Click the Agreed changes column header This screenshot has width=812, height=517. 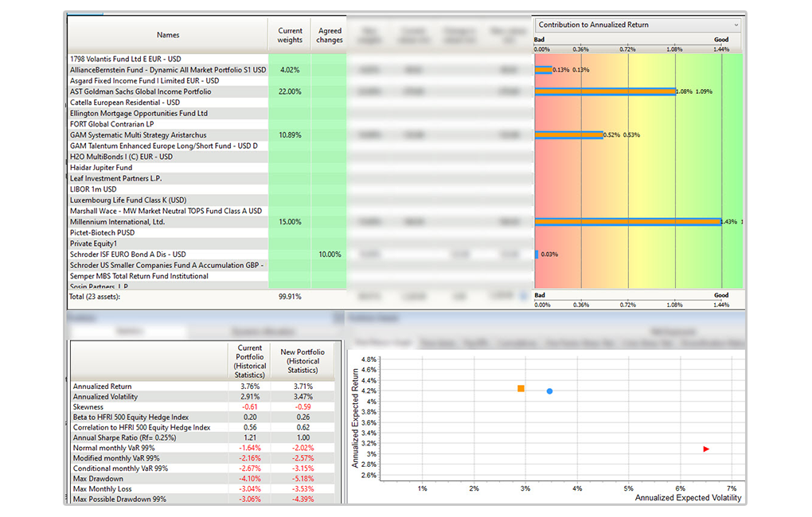329,35
